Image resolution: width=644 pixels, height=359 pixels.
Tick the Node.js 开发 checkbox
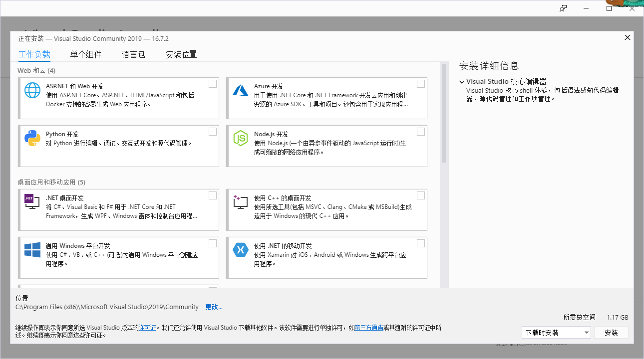point(421,132)
